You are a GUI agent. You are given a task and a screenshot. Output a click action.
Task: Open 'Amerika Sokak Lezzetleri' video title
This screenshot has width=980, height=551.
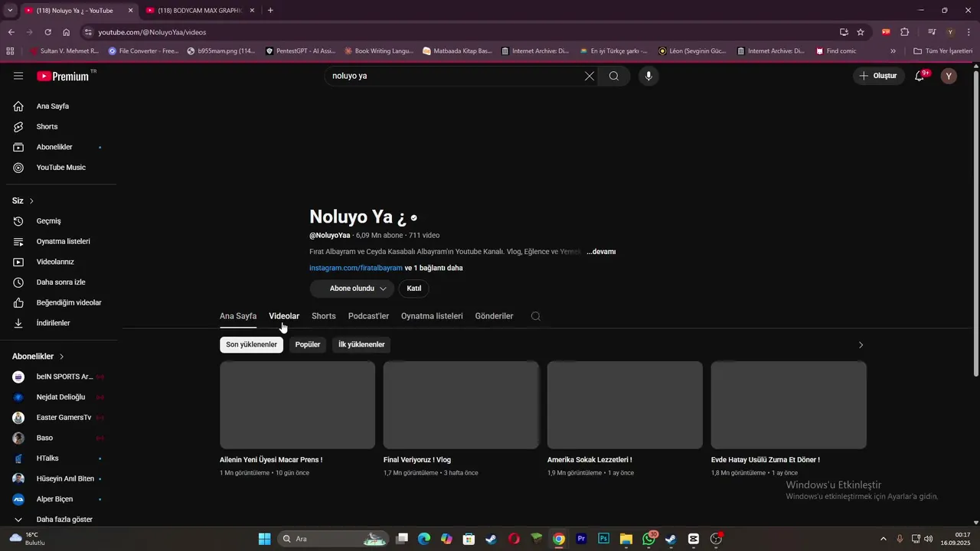coord(590,460)
